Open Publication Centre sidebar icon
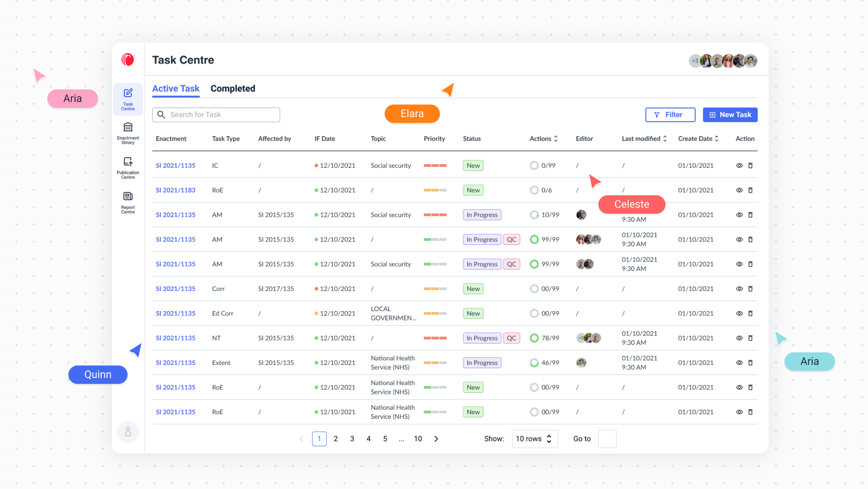 [128, 167]
